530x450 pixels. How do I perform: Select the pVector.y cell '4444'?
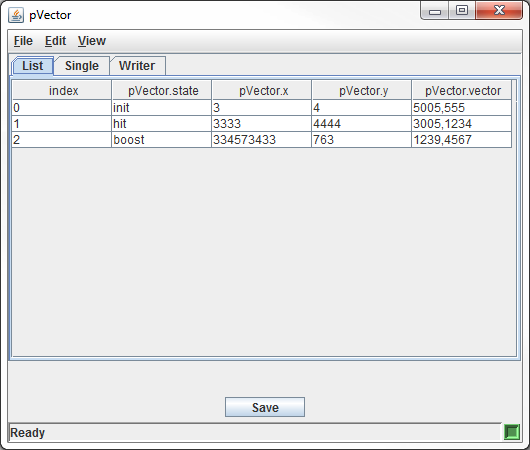[x=362, y=124]
